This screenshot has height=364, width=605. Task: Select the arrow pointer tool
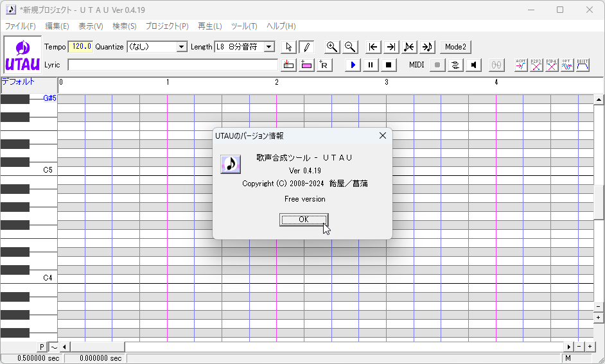(288, 47)
